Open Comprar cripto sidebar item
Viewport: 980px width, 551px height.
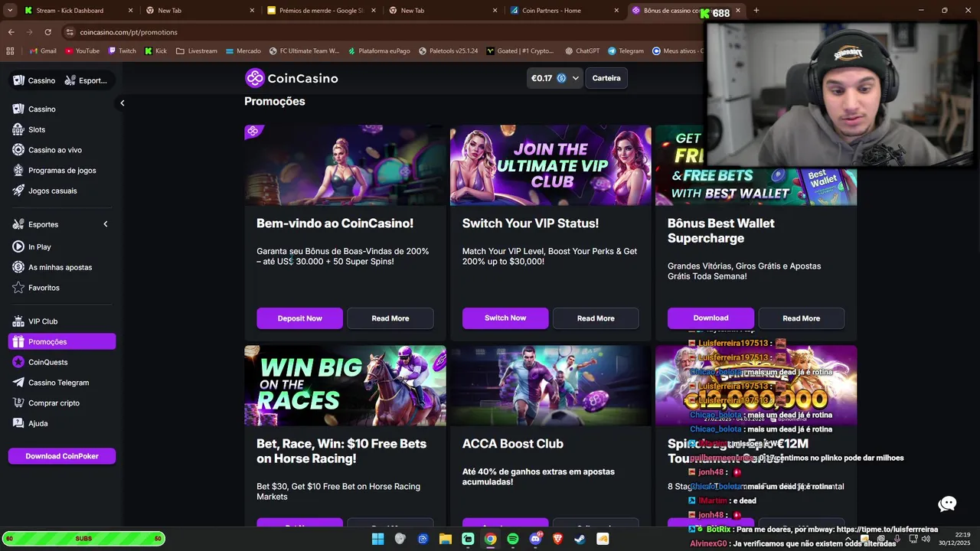pyautogui.click(x=54, y=403)
